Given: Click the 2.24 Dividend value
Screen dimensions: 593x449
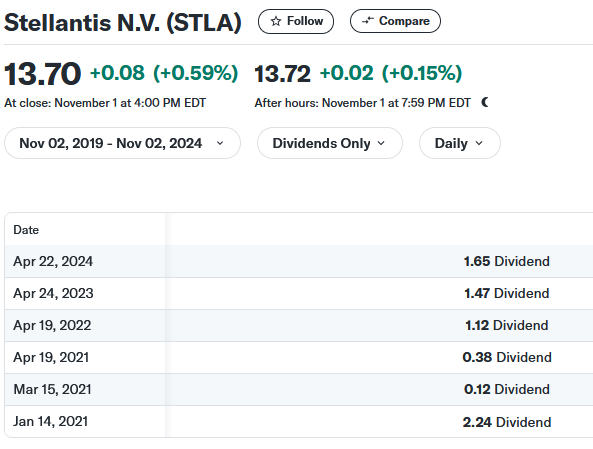Looking at the screenshot, I should [x=507, y=422].
